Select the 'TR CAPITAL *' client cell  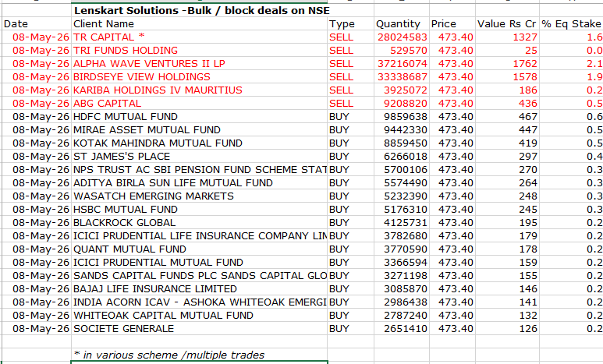pos(199,37)
